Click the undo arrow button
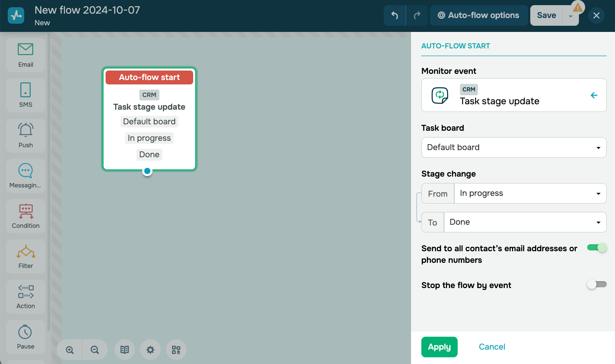 (x=395, y=15)
